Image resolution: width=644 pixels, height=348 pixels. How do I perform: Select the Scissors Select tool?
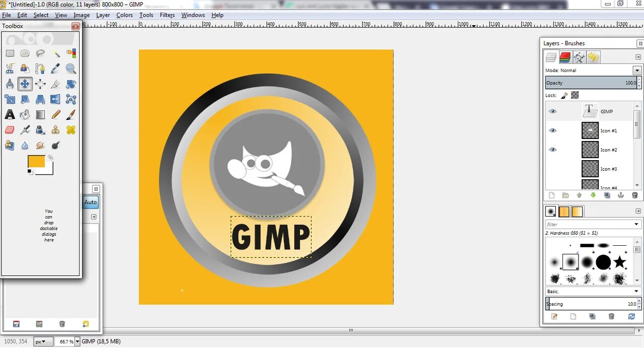[10, 68]
